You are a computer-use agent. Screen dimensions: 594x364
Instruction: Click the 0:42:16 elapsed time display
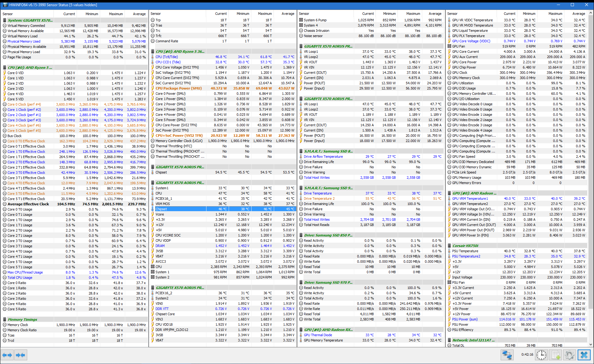pos(527,355)
